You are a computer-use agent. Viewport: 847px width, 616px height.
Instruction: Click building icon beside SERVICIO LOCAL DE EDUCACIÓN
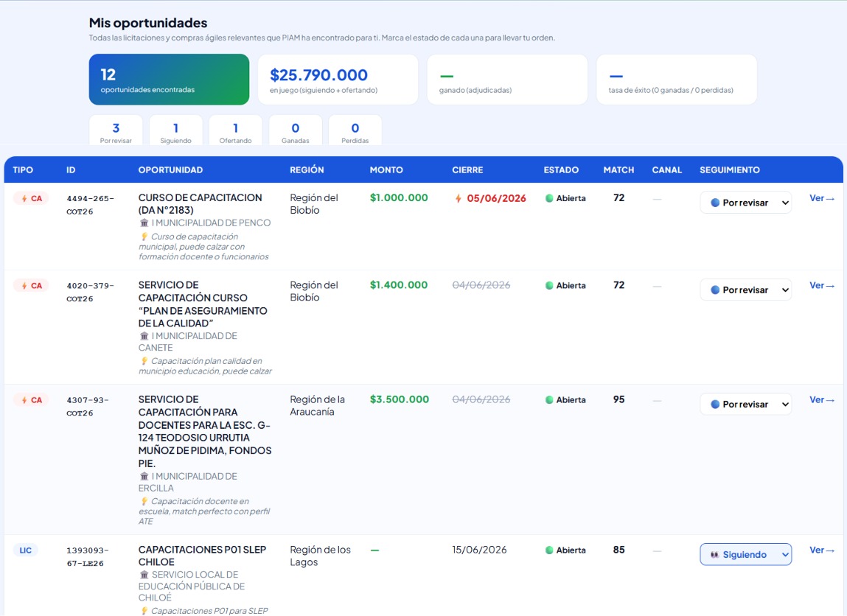pos(144,575)
